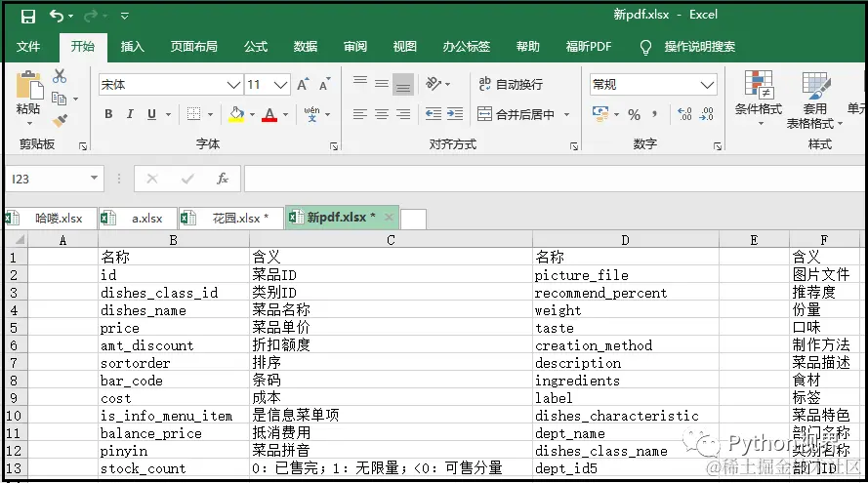Switch to the 插入 (Insert) tab

[133, 47]
